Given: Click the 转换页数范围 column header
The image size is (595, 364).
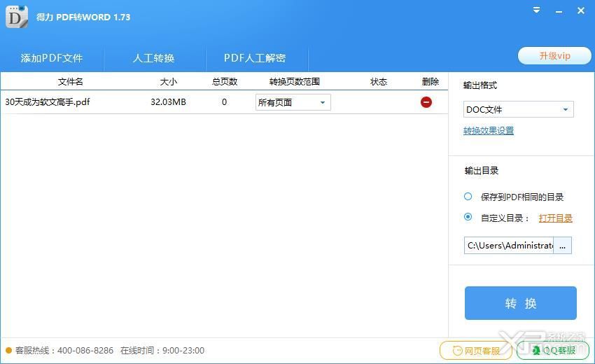Looking at the screenshot, I should coord(295,82).
